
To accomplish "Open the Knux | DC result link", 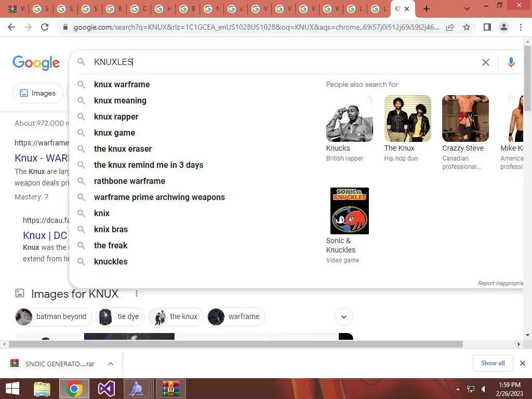I will [46, 235].
